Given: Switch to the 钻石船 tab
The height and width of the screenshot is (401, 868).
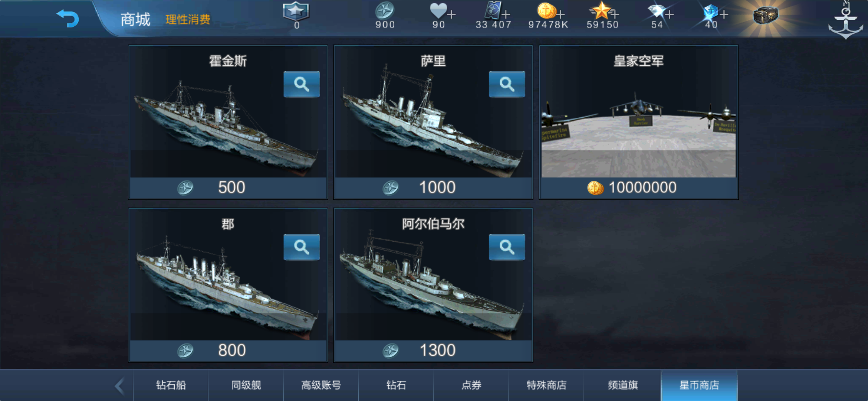Looking at the screenshot, I should (x=171, y=385).
